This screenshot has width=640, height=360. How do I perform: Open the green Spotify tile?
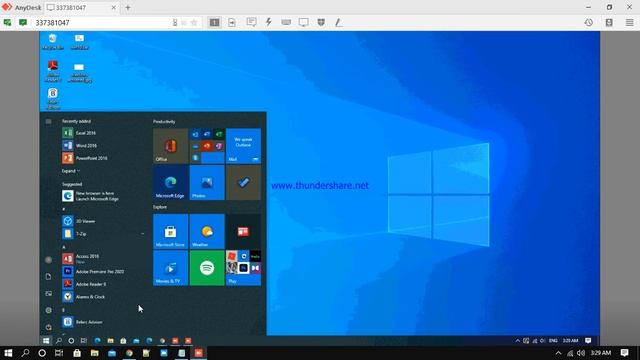(x=207, y=268)
